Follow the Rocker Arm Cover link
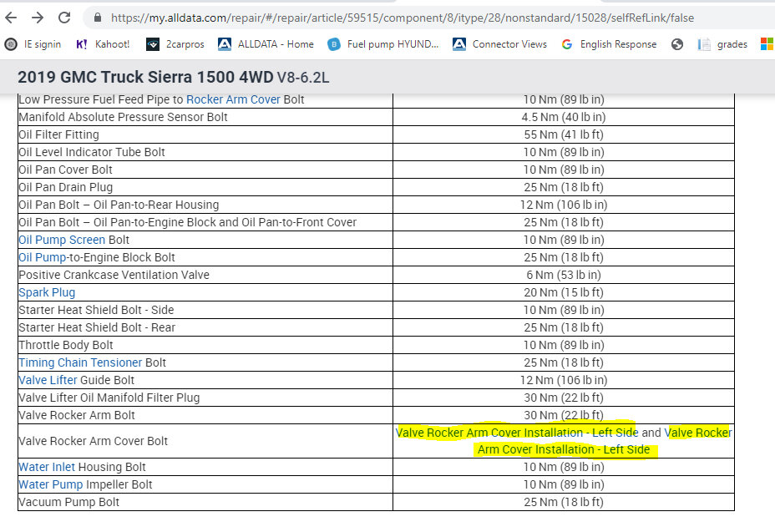 [x=233, y=99]
